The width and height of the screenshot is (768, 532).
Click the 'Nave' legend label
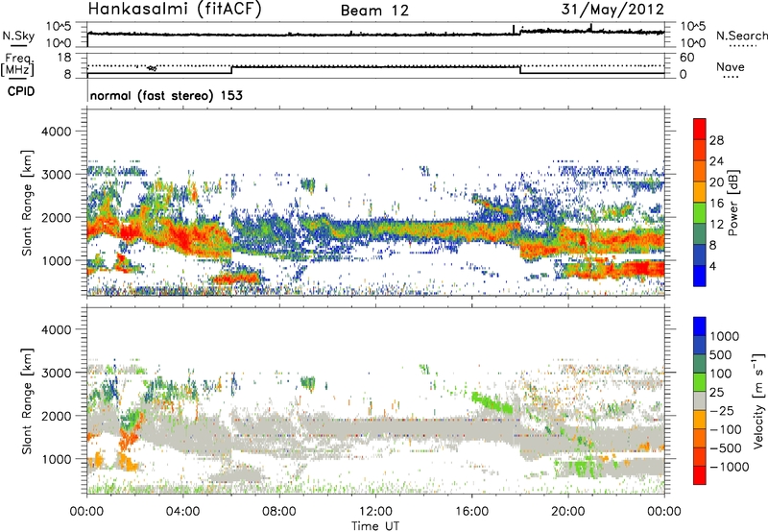pos(731,67)
